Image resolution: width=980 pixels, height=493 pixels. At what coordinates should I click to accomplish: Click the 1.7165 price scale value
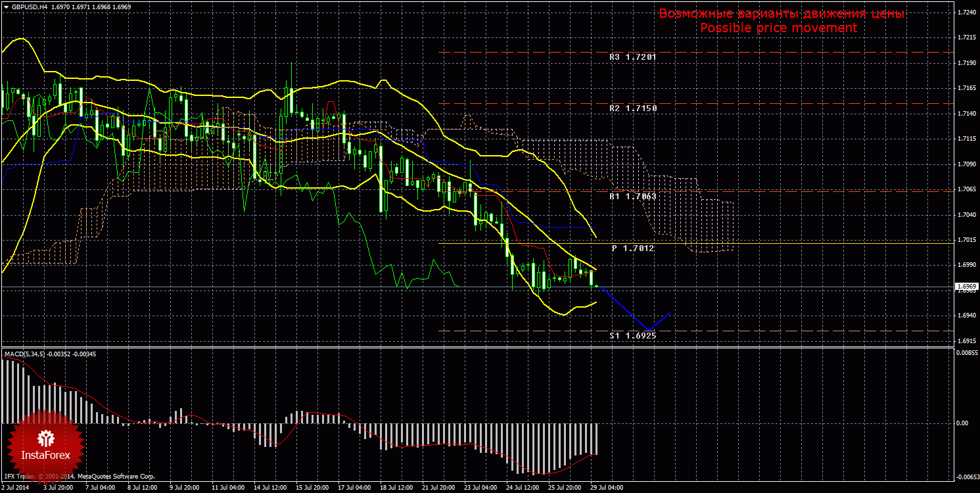(x=966, y=88)
